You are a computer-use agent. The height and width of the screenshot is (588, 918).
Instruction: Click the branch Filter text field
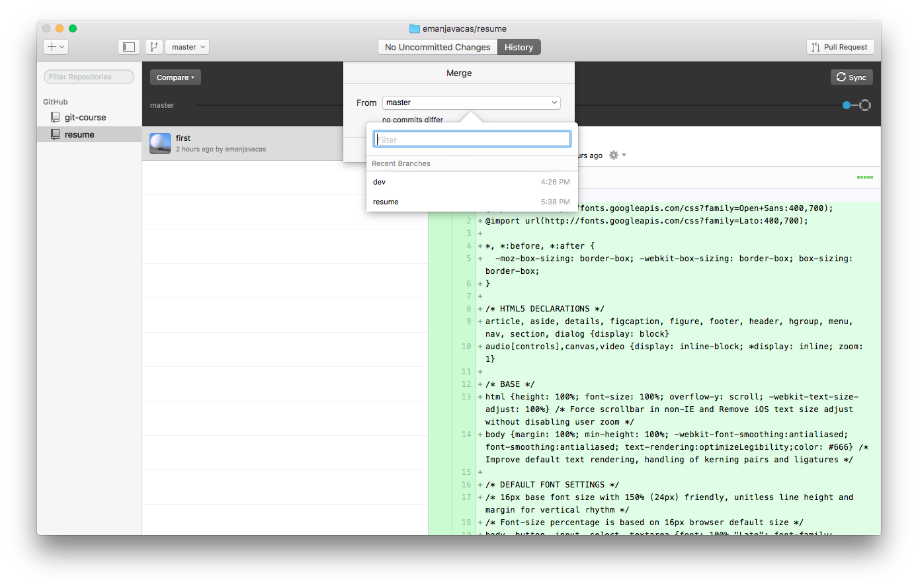pos(472,139)
